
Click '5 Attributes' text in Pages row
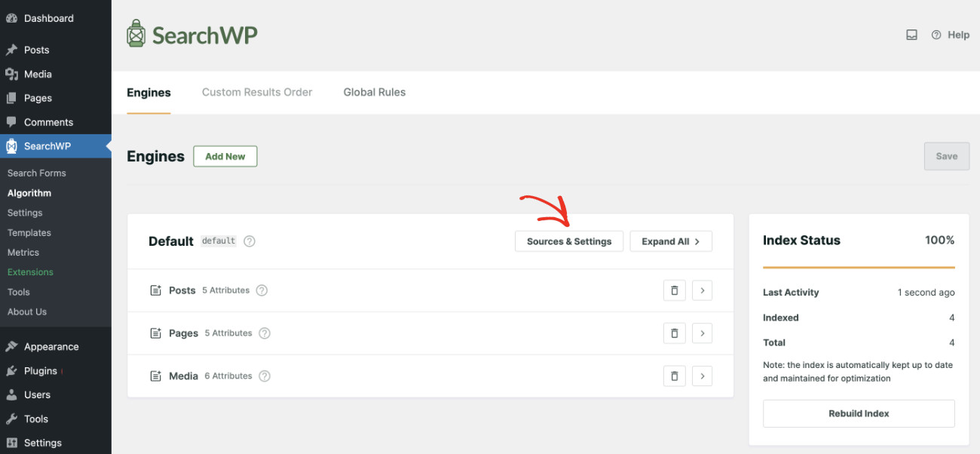228,333
